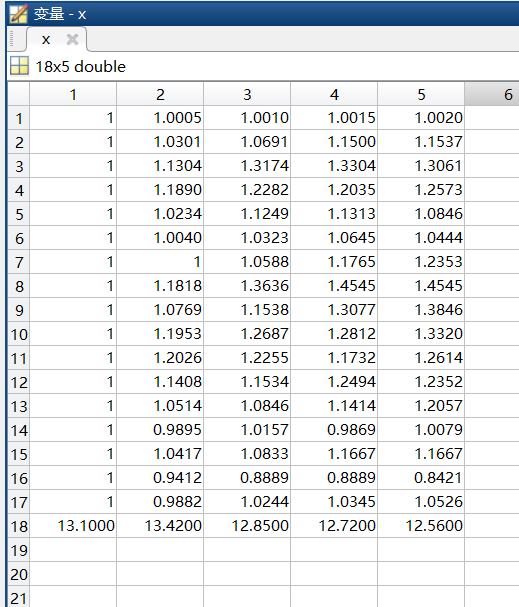Select column header 3
The width and height of the screenshot is (519, 607).
[247, 94]
